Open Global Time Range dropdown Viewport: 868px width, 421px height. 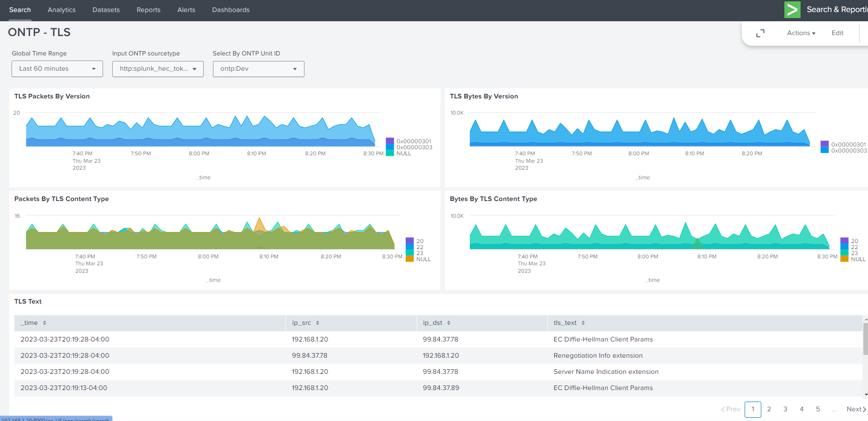click(x=57, y=69)
